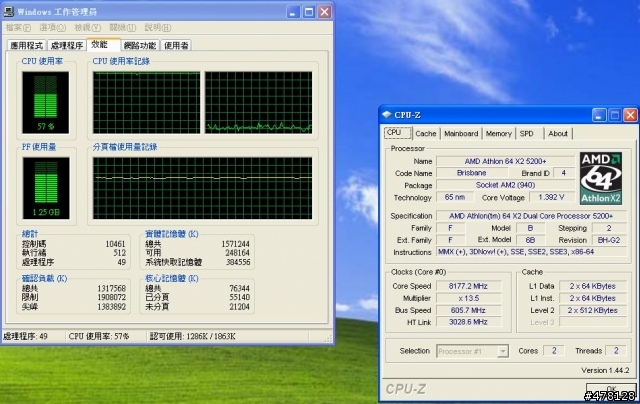Screen dimensions: 640x404
Task: Open the 檔案(F) menu in Task Manager
Action: (18, 28)
